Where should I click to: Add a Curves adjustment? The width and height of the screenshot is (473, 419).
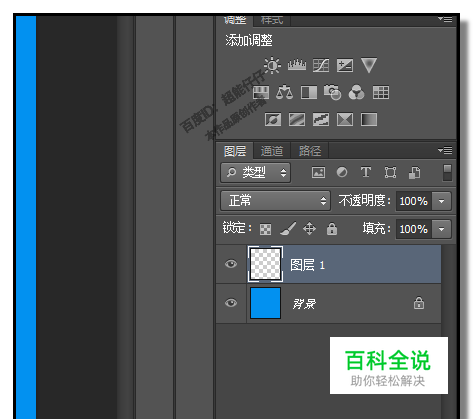point(321,65)
